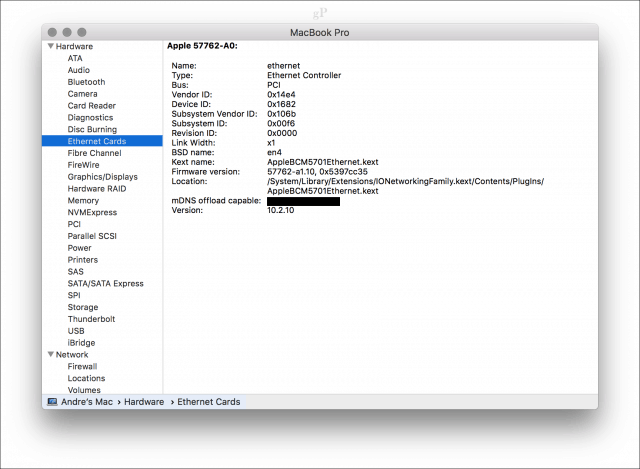The height and width of the screenshot is (469, 640).
Task: Collapse the Network disclosure triangle
Action: click(51, 354)
